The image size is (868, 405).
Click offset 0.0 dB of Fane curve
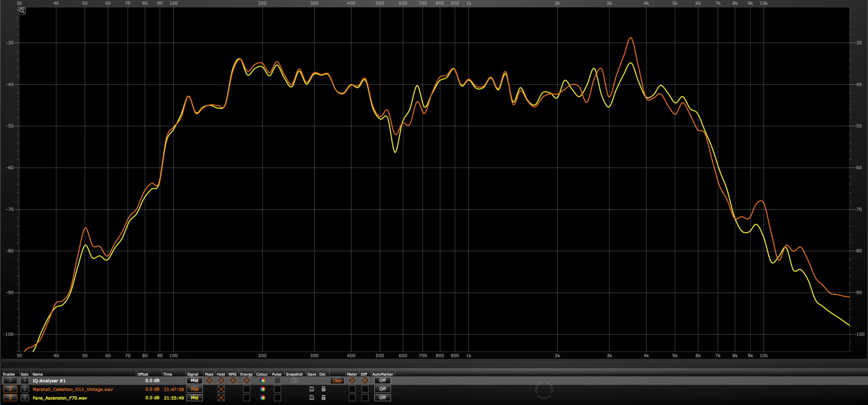coord(152,397)
